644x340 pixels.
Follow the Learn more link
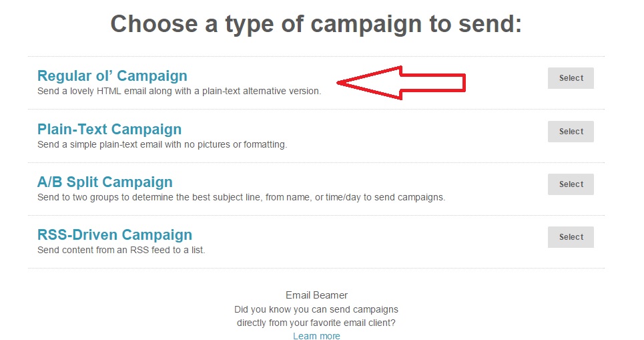pyautogui.click(x=316, y=336)
